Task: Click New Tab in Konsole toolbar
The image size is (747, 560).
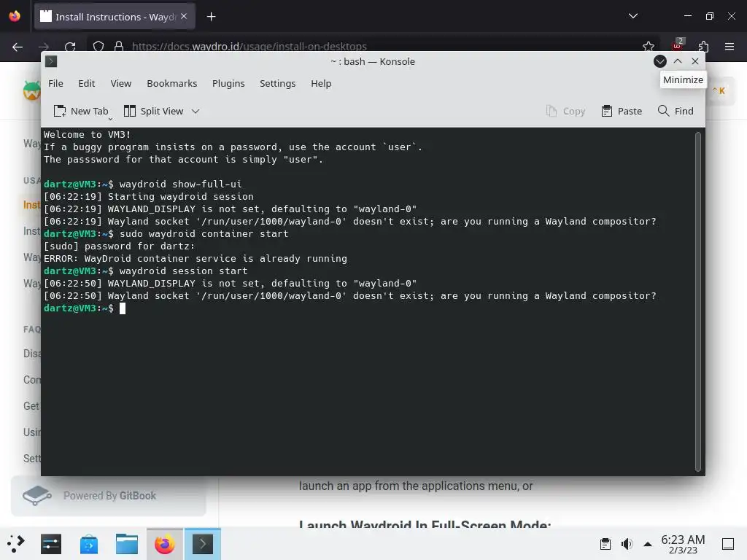Action: tap(81, 111)
